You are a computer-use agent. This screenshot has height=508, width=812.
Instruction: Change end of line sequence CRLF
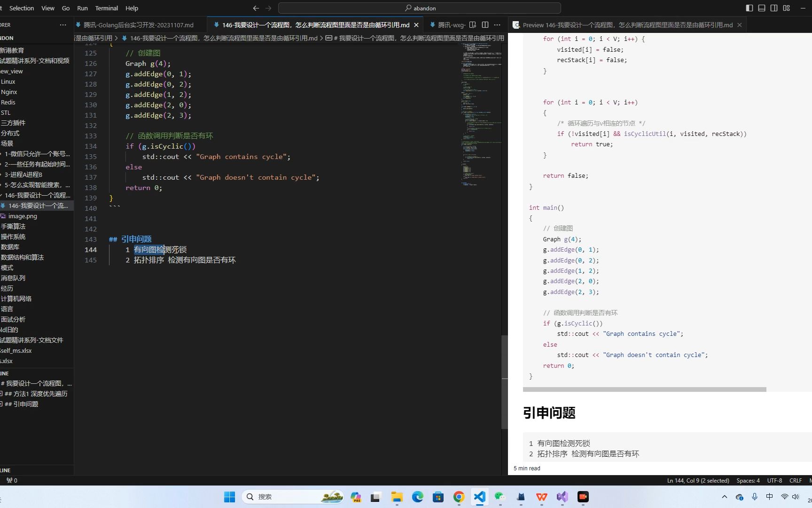[796, 480]
